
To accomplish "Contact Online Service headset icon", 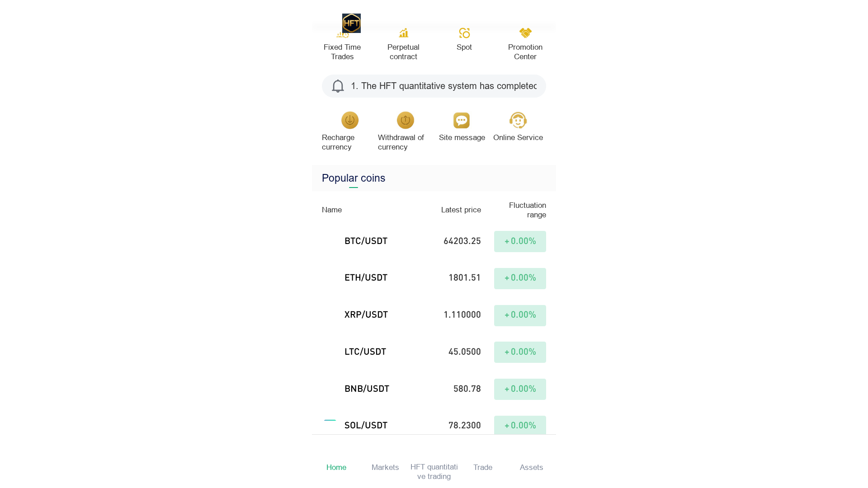I will (518, 120).
